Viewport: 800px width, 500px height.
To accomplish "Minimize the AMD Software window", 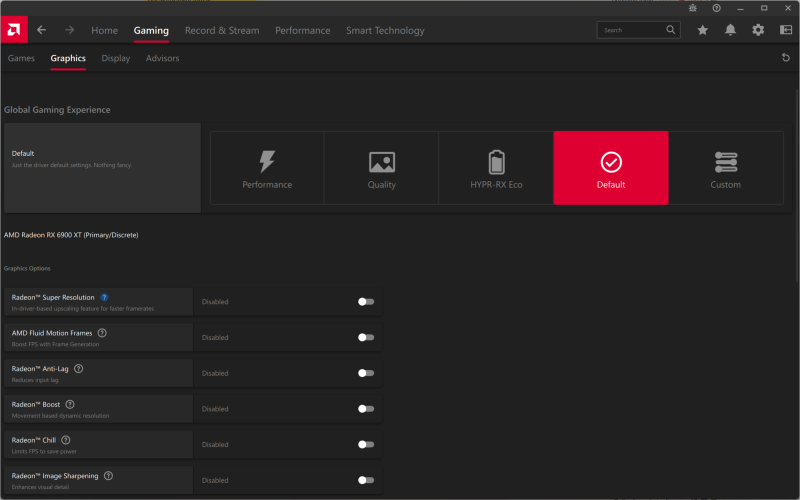I will pyautogui.click(x=740, y=8).
